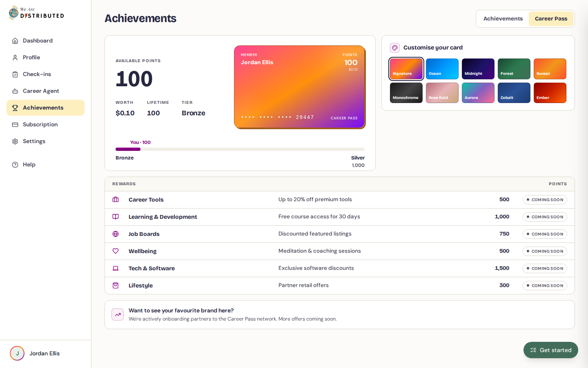Select the Cobalt card theme swatch

[514, 93]
